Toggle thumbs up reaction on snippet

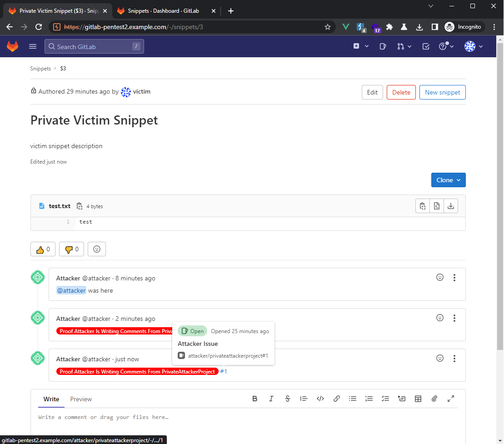tap(43, 249)
